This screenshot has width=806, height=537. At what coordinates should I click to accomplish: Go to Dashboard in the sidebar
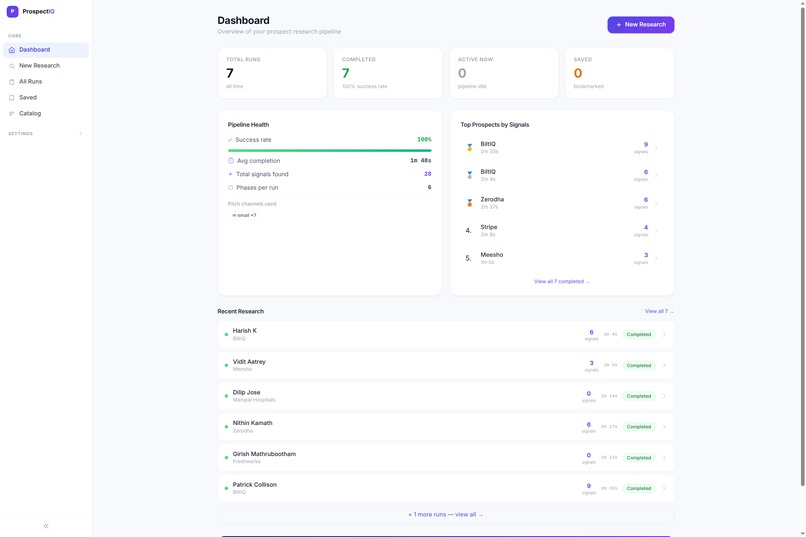coord(46,50)
